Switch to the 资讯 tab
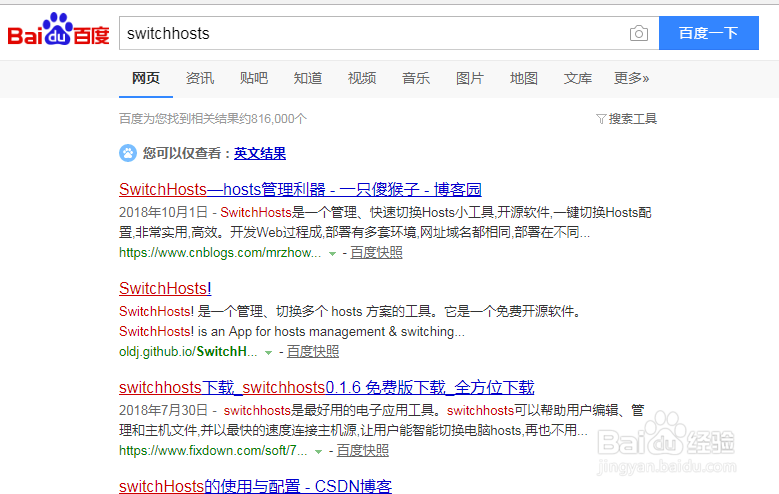This screenshot has width=779, height=494. 200,79
